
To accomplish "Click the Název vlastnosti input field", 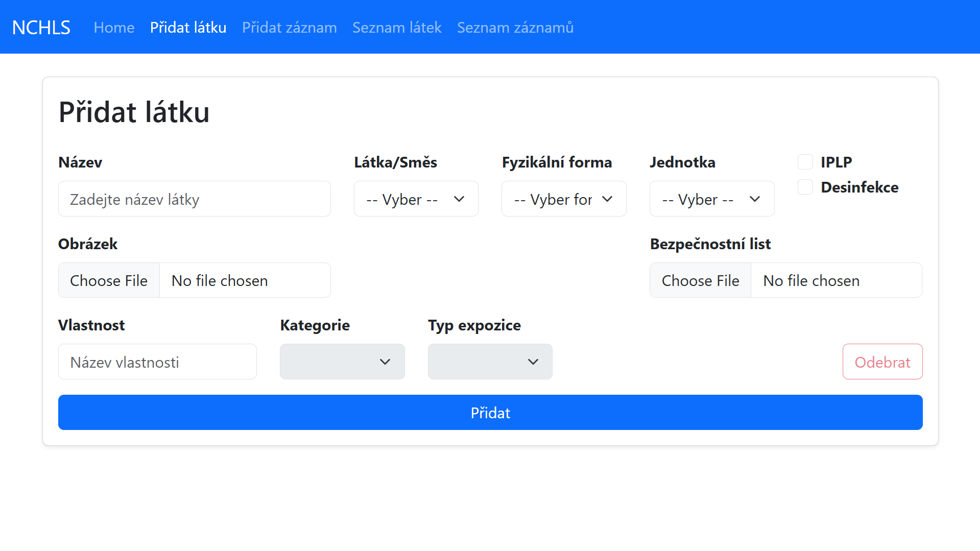I will [x=157, y=362].
